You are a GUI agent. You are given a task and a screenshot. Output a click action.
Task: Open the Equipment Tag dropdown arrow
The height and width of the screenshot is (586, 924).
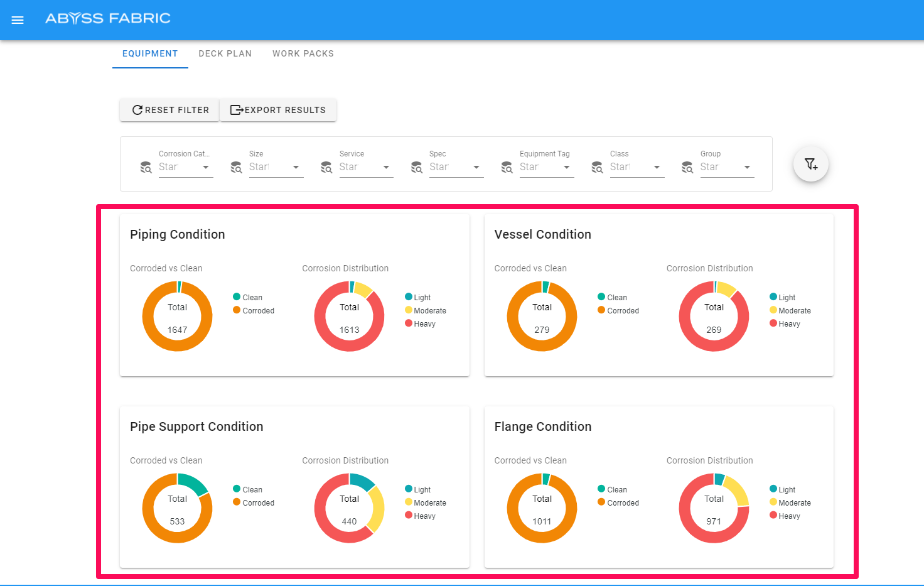coord(567,168)
